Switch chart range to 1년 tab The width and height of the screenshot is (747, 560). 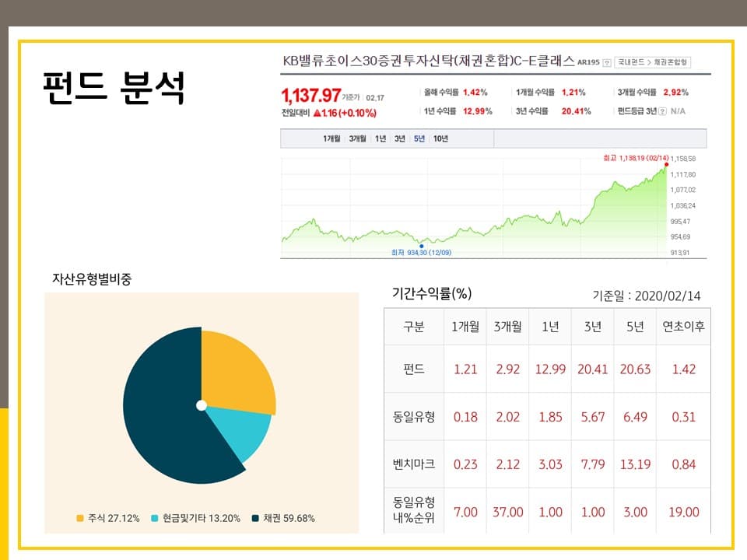[381, 138]
